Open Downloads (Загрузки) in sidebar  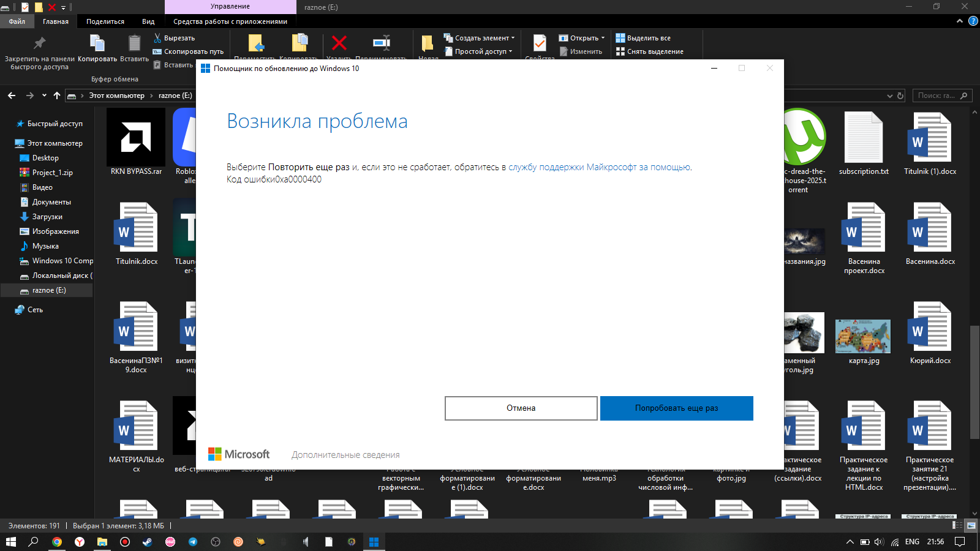click(x=47, y=217)
